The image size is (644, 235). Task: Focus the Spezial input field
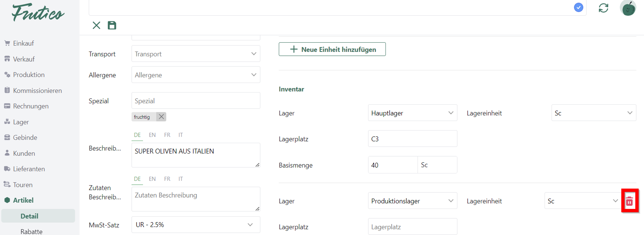pos(196,101)
